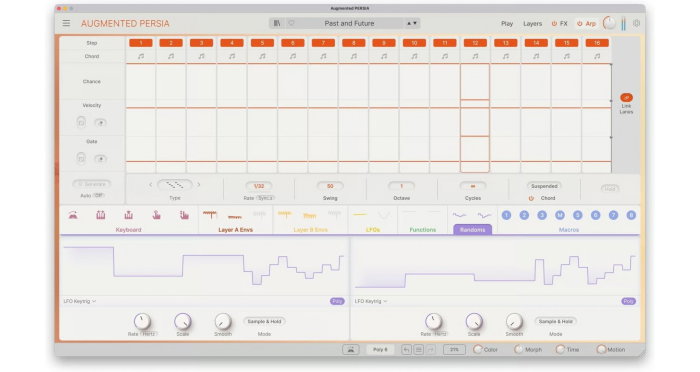Viewport: 700px width, 372px height.
Task: Click the Gate lane reset arrow icon
Action: [x=100, y=159]
